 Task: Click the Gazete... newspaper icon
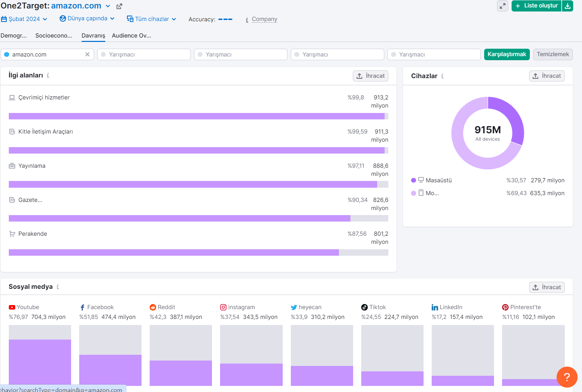coord(12,200)
